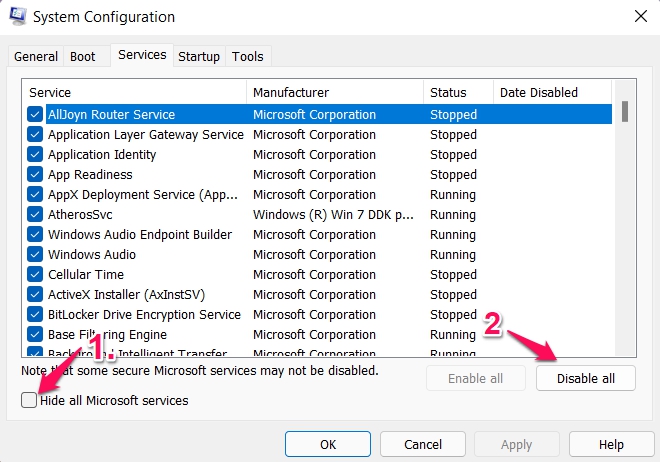Select the Services tab
This screenshot has height=462, width=660.
click(142, 55)
